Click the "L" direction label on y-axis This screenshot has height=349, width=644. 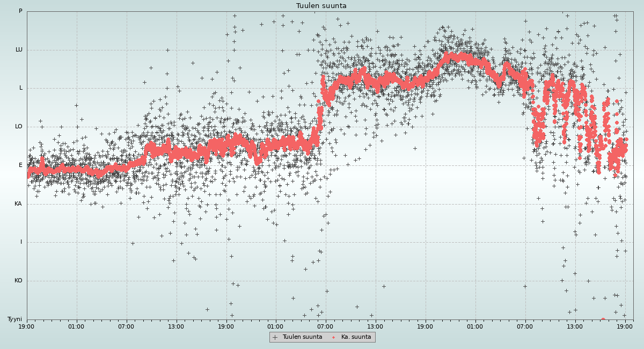[21, 88]
